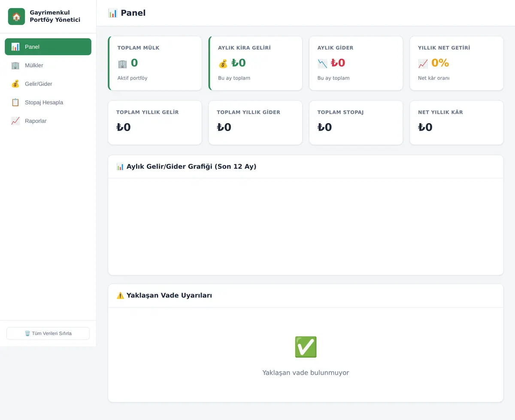Click the Gayrimenkul Portföy Yönetici title
Screen dimensions: 515x420
tap(55, 16)
